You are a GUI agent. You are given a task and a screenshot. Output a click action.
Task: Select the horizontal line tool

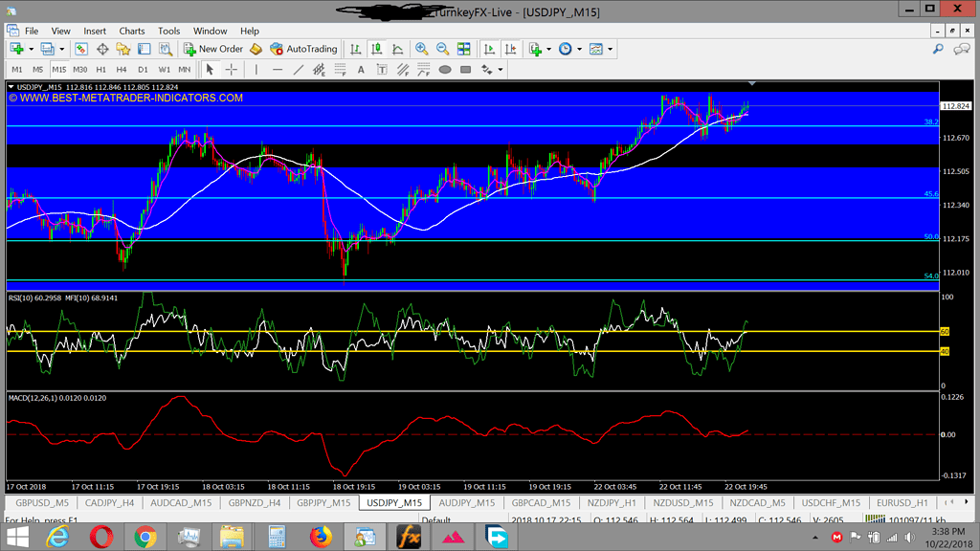tap(278, 69)
